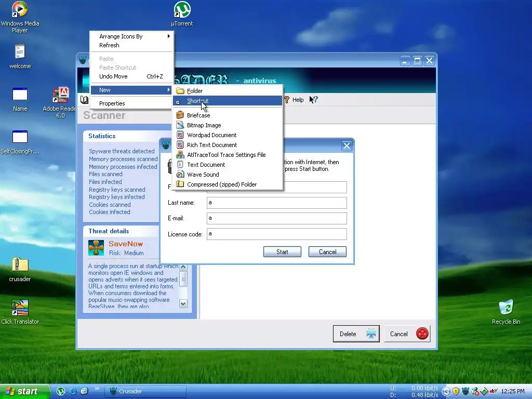Screen dimensions: 532x399
Task: Create a new Briefcase
Action: coord(228,115)
